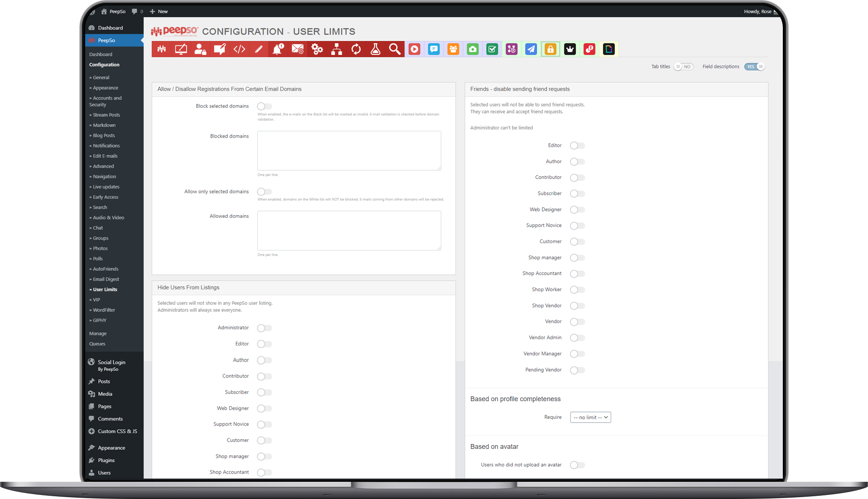Open the VIP crown icon

click(570, 49)
